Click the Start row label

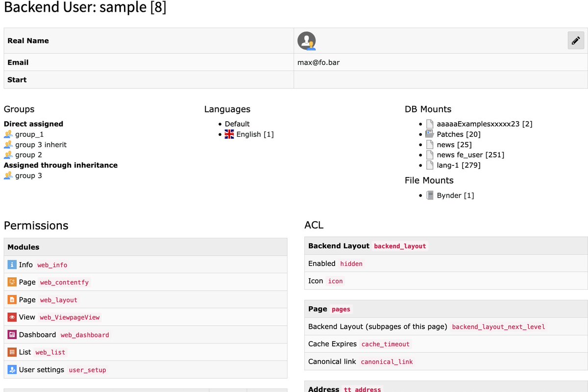coord(17,80)
